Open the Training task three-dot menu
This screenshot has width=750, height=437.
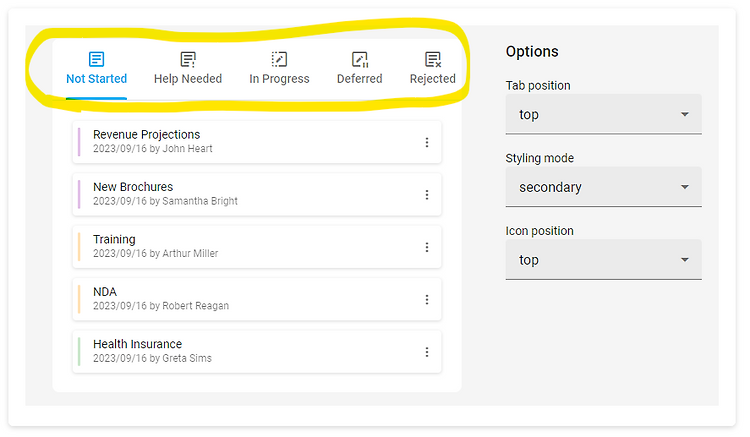coord(427,247)
